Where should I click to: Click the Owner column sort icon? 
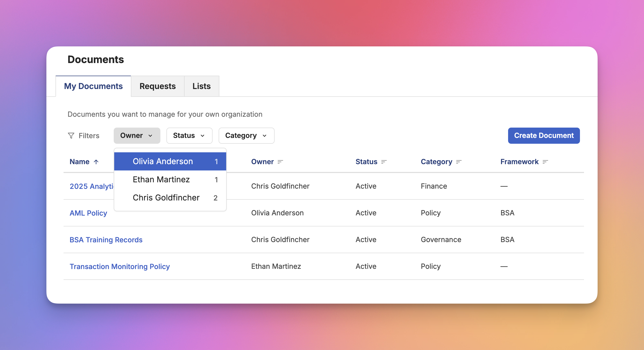pos(280,162)
